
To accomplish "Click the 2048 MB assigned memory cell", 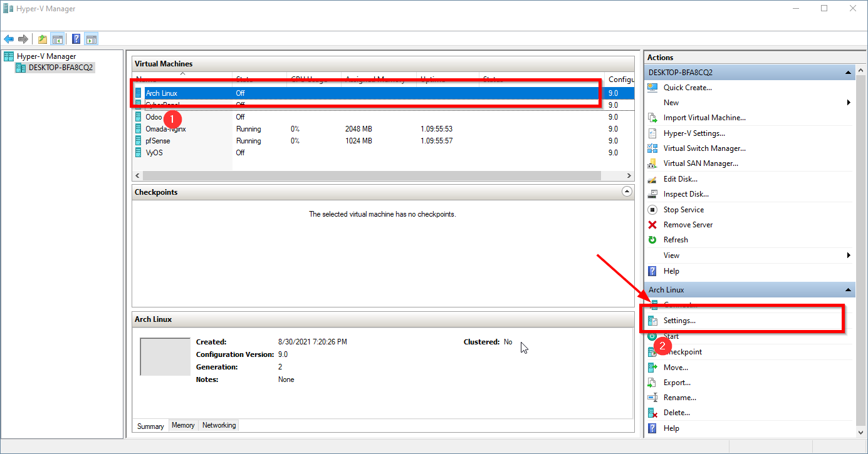I will point(358,129).
